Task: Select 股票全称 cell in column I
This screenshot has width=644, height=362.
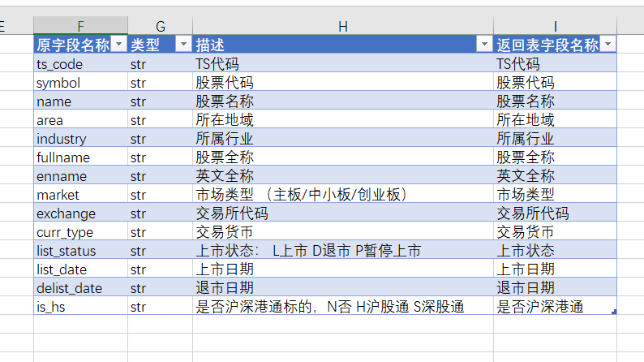Action: [x=555, y=157]
